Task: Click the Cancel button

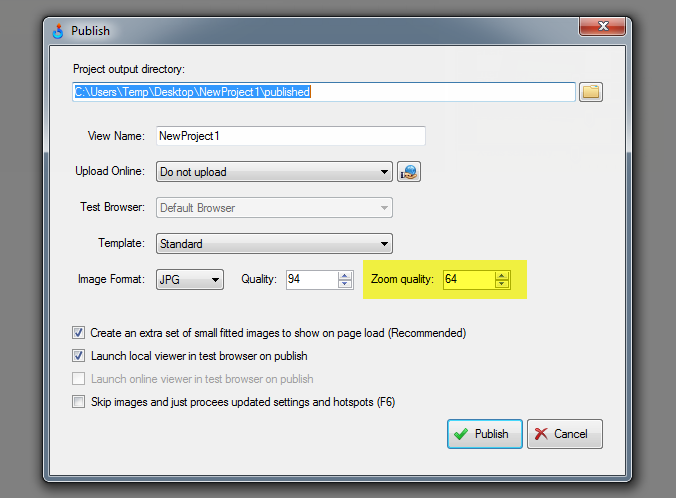Action: (x=565, y=434)
